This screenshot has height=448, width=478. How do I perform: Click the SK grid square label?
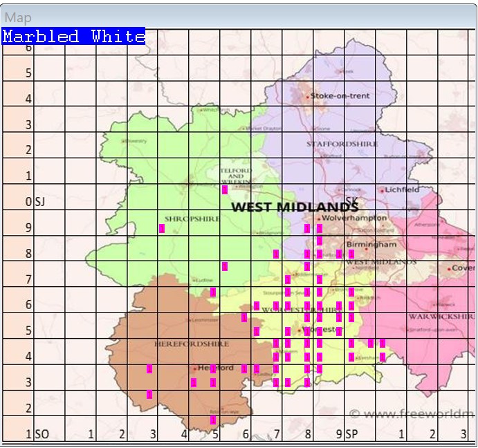tap(351, 201)
